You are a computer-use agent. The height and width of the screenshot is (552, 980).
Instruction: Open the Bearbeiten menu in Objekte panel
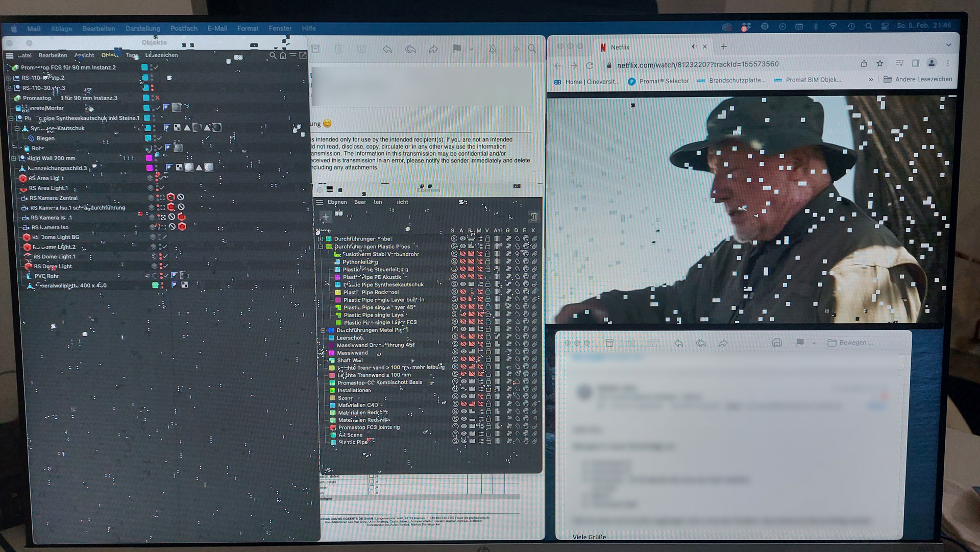(x=53, y=55)
